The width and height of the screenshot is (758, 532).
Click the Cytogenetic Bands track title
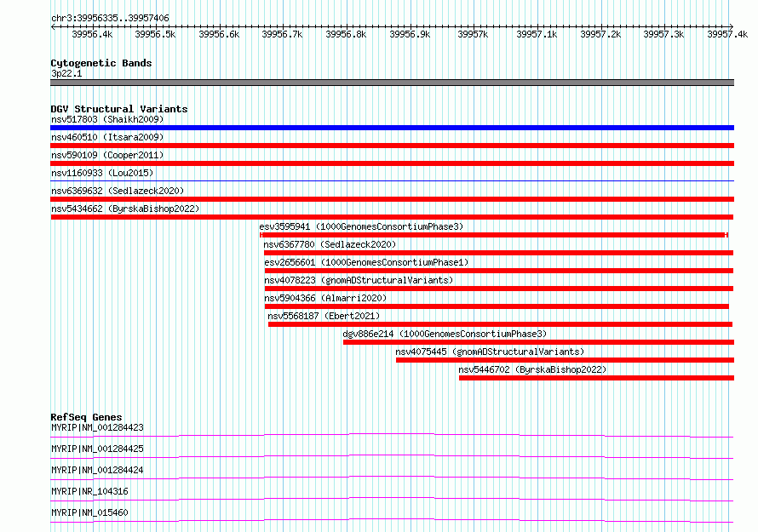click(x=101, y=63)
